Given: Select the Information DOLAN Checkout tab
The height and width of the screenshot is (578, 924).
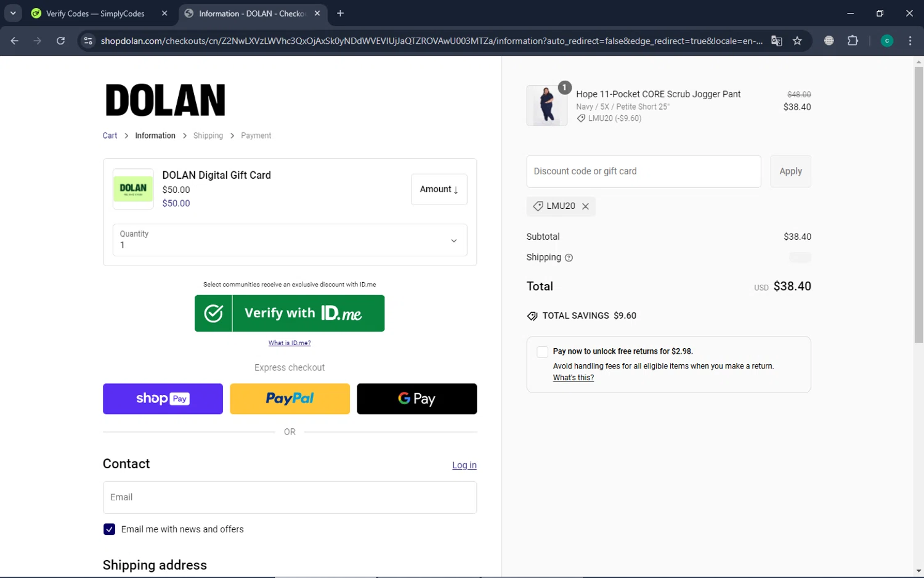Looking at the screenshot, I should point(253,13).
